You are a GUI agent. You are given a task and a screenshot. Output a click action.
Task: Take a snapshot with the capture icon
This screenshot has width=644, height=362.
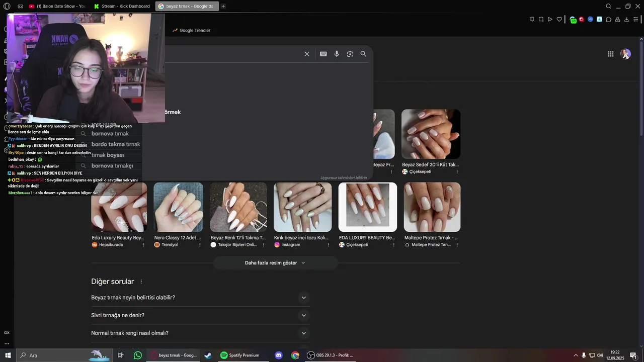tap(541, 19)
